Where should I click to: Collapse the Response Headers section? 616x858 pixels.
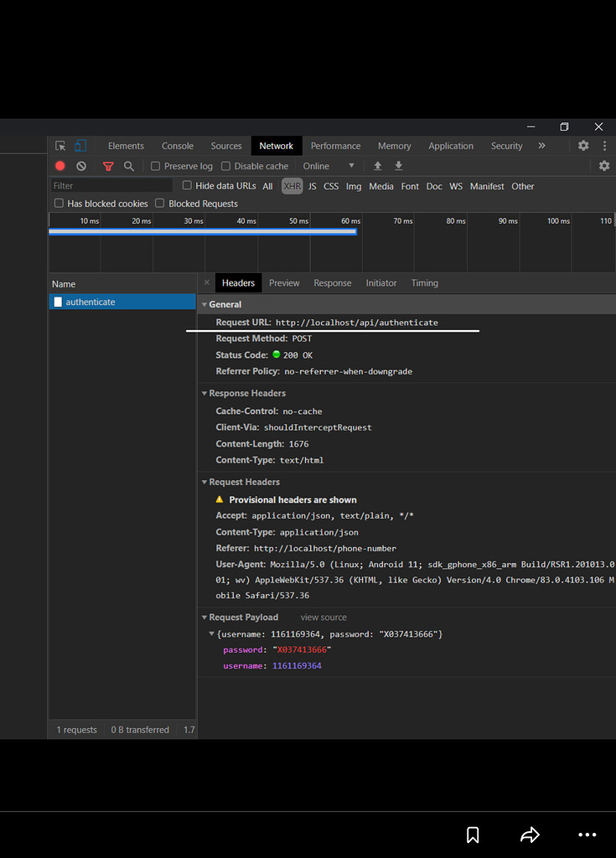204,393
